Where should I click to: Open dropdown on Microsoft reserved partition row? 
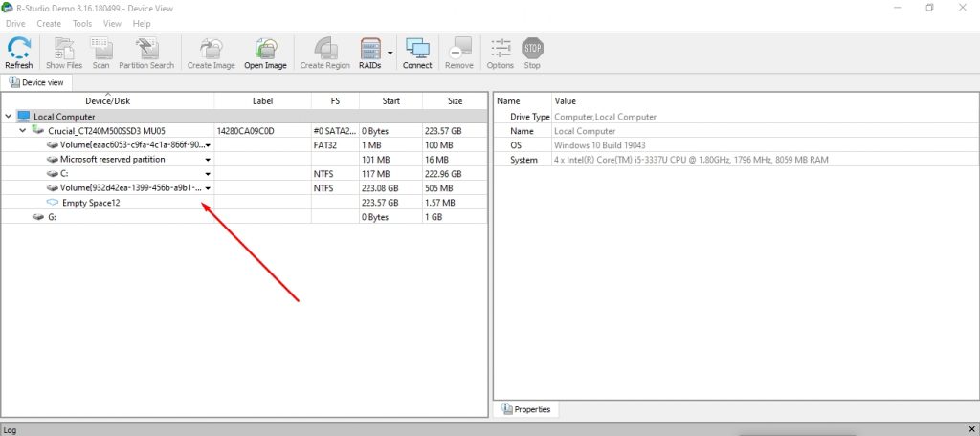tap(208, 160)
